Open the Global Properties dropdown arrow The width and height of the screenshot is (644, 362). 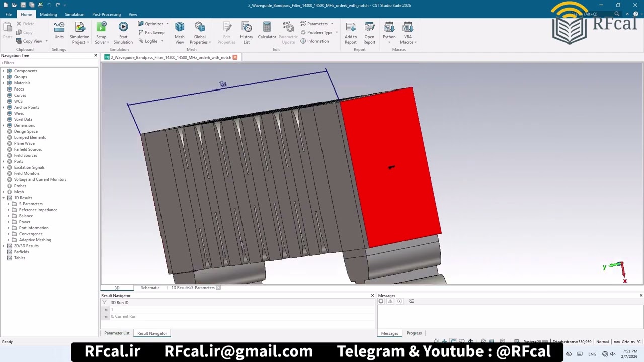click(210, 42)
